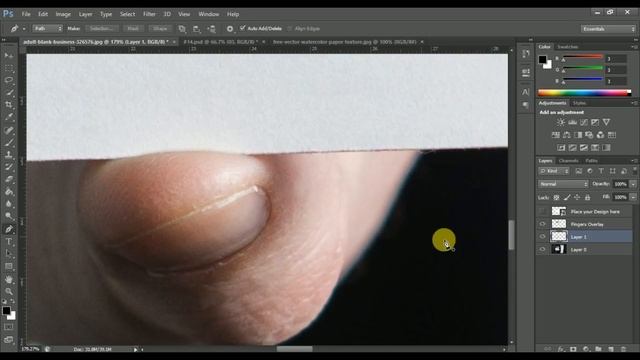
Task: Select the Lasso tool
Action: (x=9, y=80)
